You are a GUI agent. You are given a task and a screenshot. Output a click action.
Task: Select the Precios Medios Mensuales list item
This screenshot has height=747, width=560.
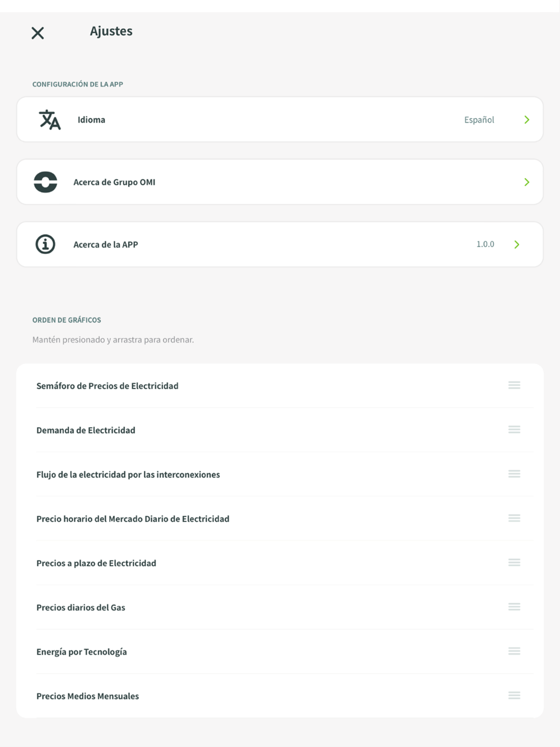[87, 696]
